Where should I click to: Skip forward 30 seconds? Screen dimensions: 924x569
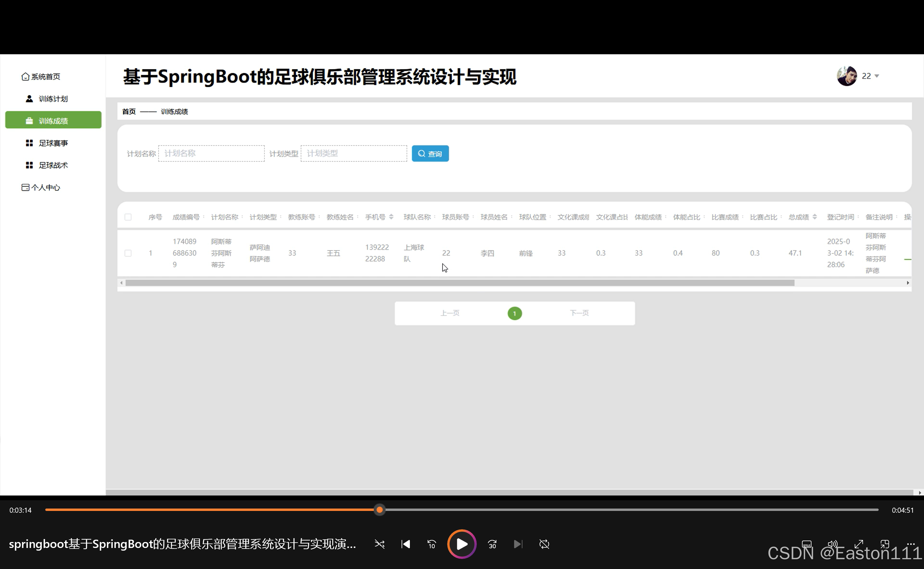[x=492, y=544]
